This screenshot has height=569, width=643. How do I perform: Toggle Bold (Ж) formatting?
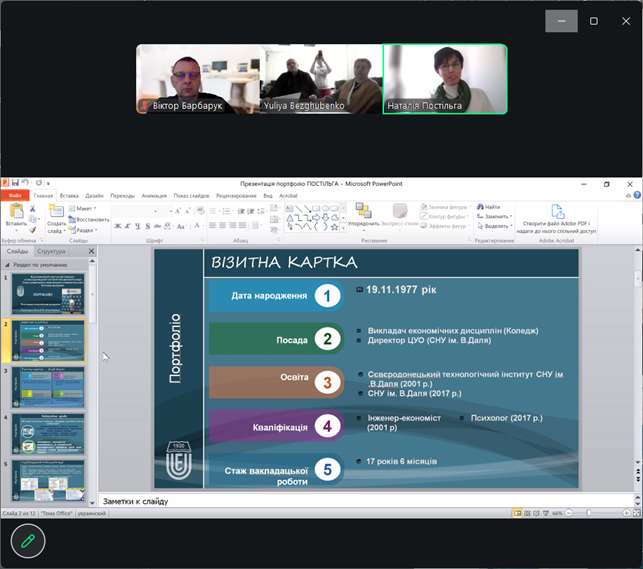(118, 226)
